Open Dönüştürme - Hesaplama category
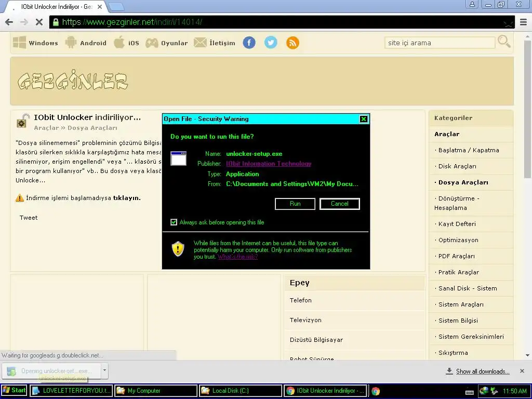The width and height of the screenshot is (532, 399). pyautogui.click(x=457, y=203)
